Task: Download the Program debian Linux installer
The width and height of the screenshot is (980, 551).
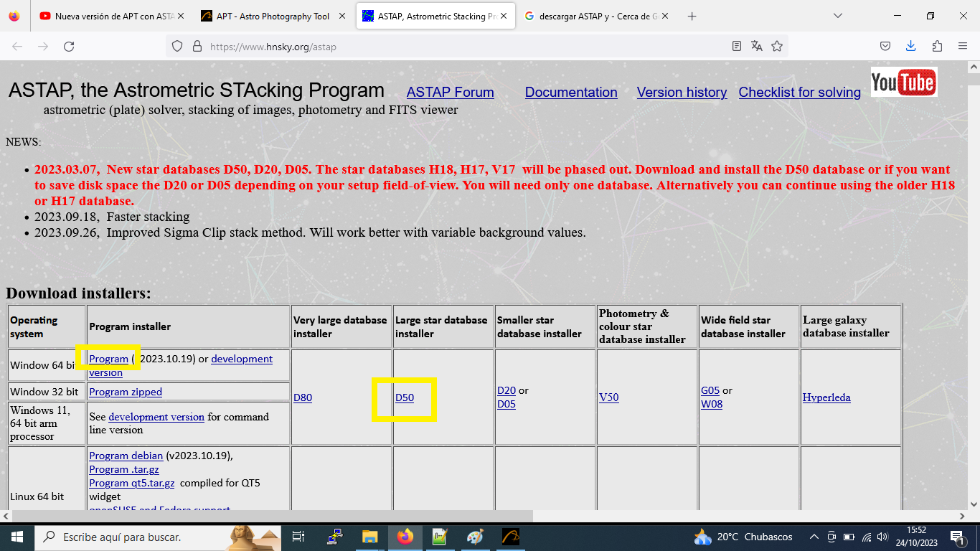Action: [126, 456]
